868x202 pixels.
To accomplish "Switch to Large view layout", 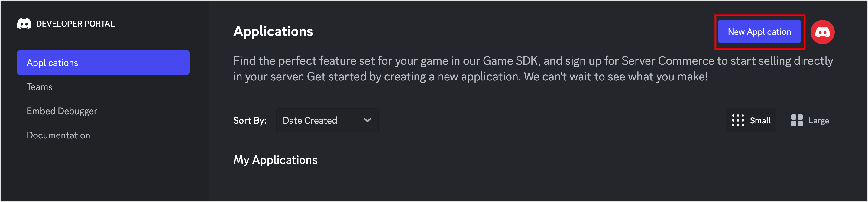I will [809, 120].
